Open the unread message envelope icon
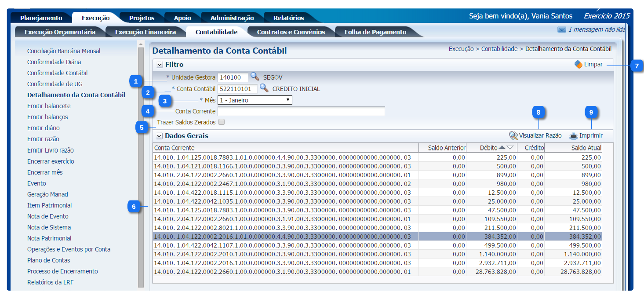 (561, 30)
